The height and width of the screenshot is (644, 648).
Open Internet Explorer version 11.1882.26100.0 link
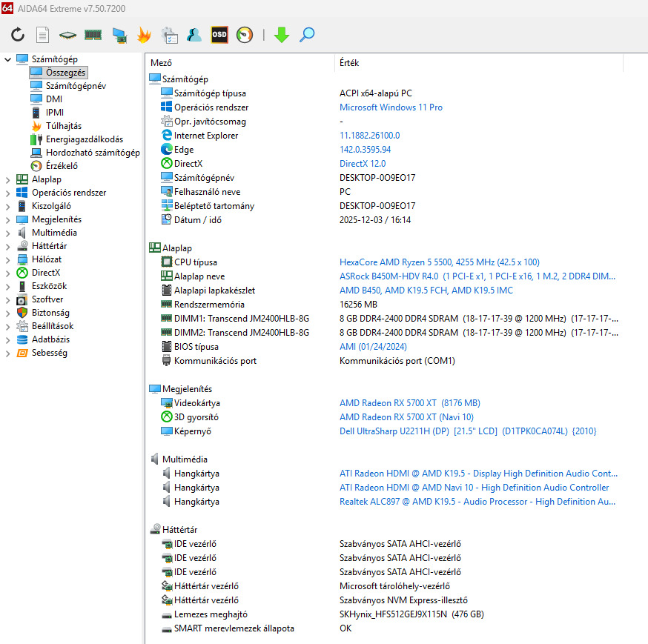[x=369, y=136]
